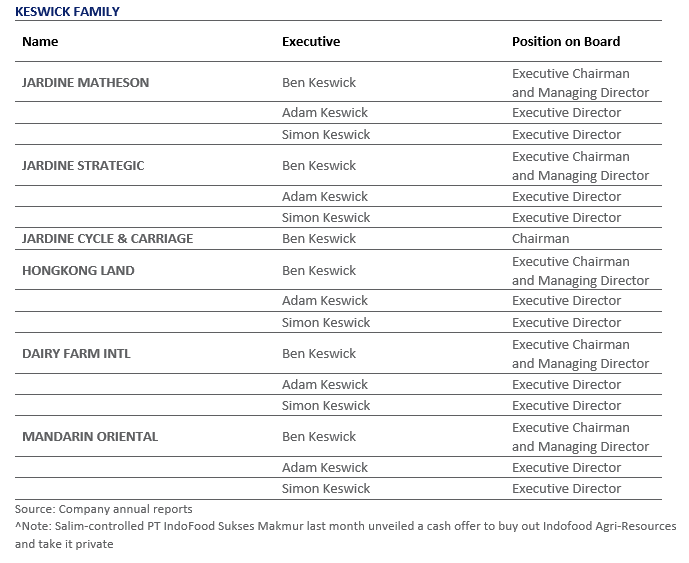The image size is (689, 563).
Task: Click the Source: Company annual reports line
Action: (x=104, y=509)
